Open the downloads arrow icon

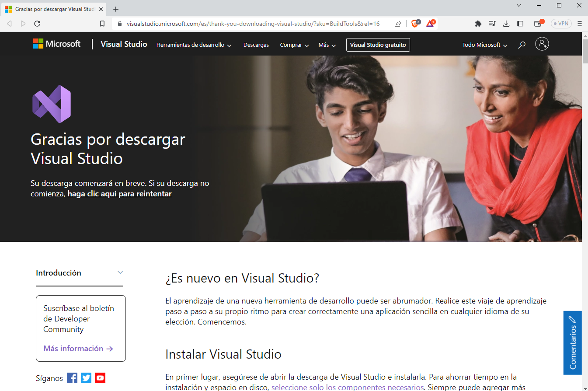[506, 24]
